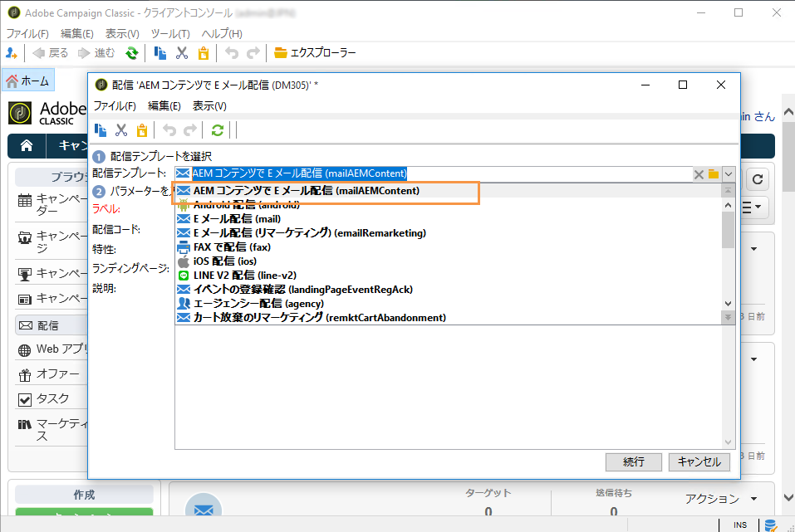
Task: Open Web アプリ in the left browse panel
Action: pyautogui.click(x=52, y=349)
